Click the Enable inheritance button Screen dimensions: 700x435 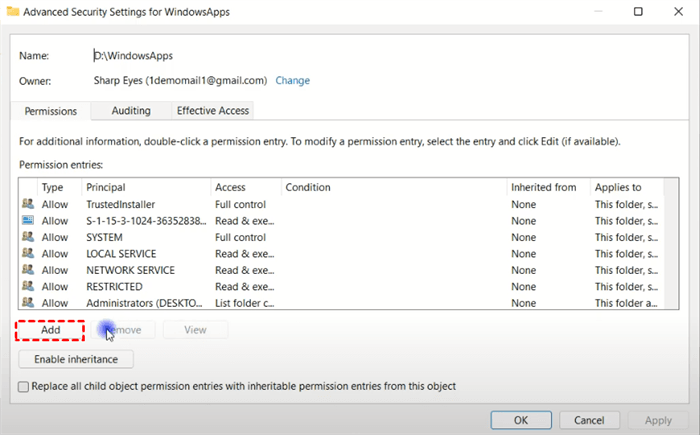(x=76, y=359)
